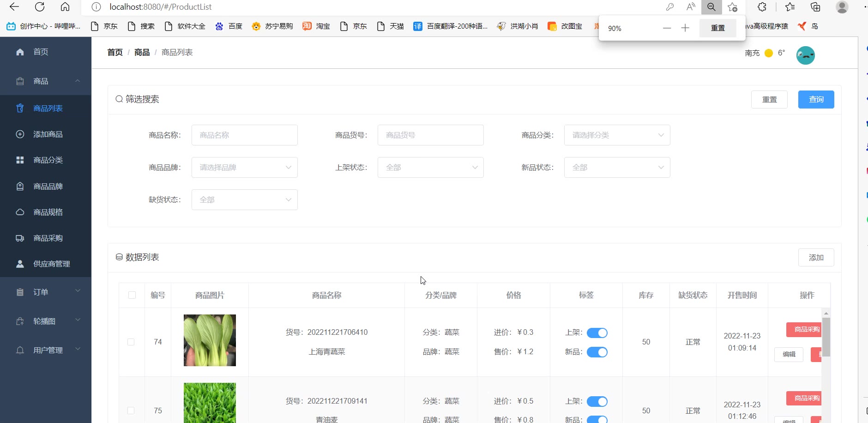Click the browser zoom magnifier icon
The width and height of the screenshot is (868, 423).
711,7
